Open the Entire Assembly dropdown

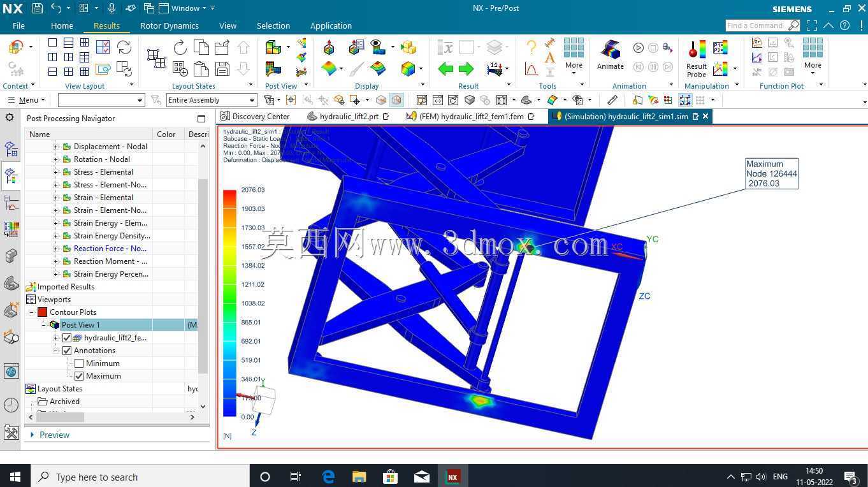[212, 100]
